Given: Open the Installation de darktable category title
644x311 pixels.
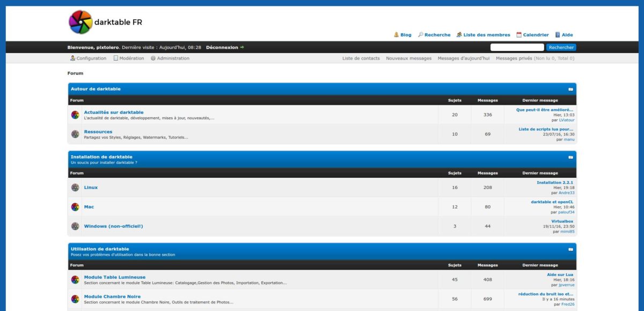Looking at the screenshot, I should click(x=101, y=157).
